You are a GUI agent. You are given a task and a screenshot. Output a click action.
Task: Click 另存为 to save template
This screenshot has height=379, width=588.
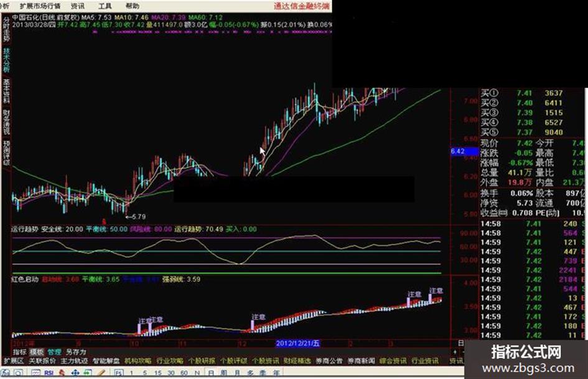tap(75, 352)
